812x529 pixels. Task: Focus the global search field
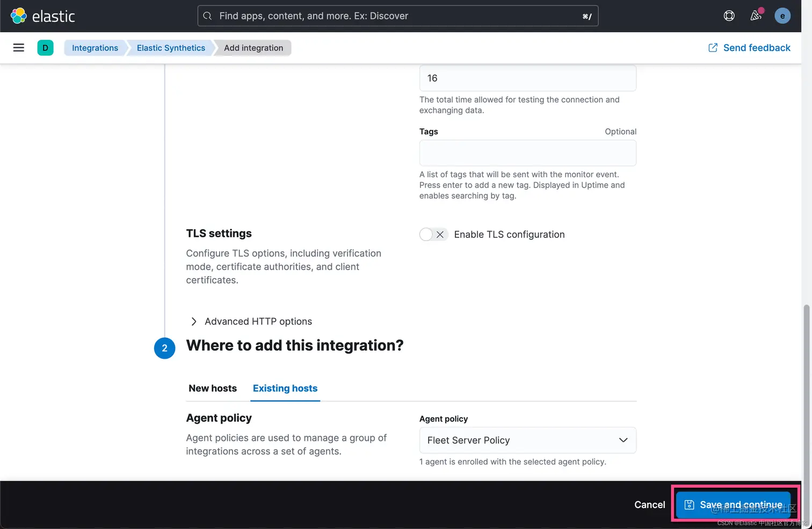(x=398, y=16)
